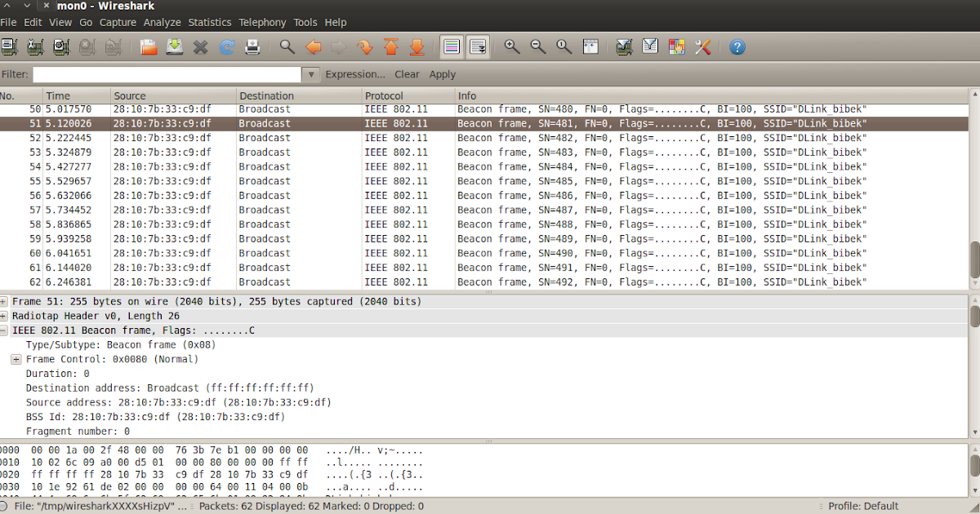Open a capture file with folder icon
Viewport: 980px width, 514px height.
(149, 47)
